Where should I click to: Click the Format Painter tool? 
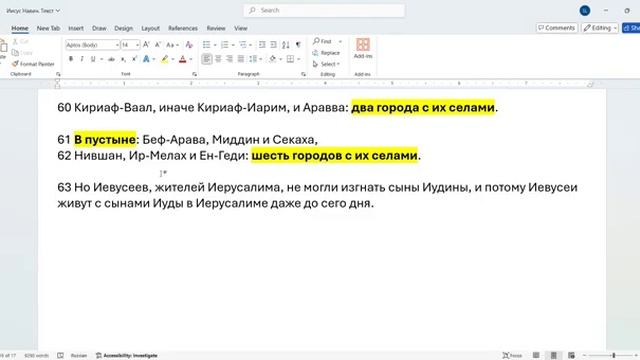pyautogui.click(x=33, y=64)
